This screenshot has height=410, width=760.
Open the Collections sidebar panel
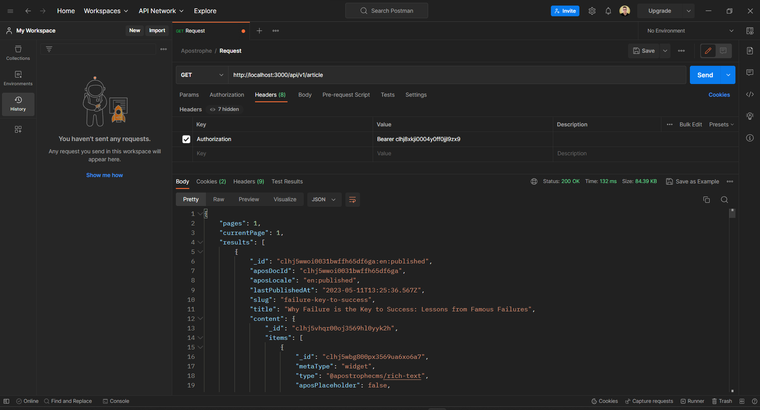click(x=18, y=53)
